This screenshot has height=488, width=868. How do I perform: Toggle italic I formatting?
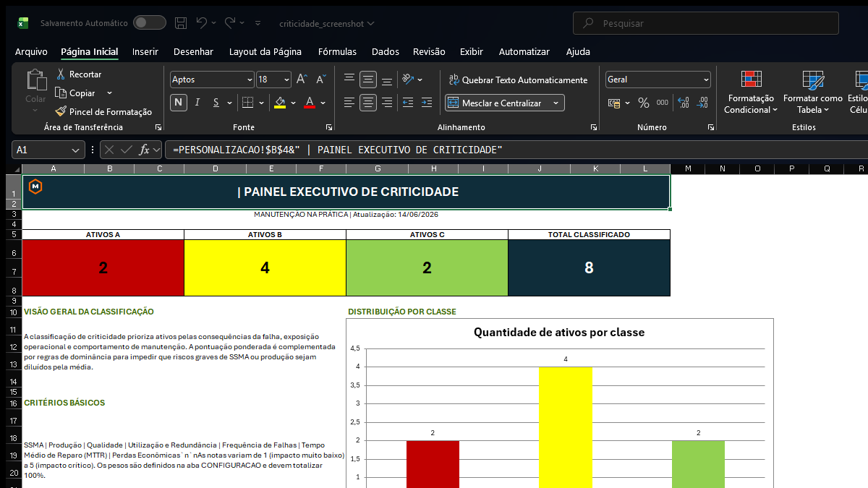[x=197, y=103]
